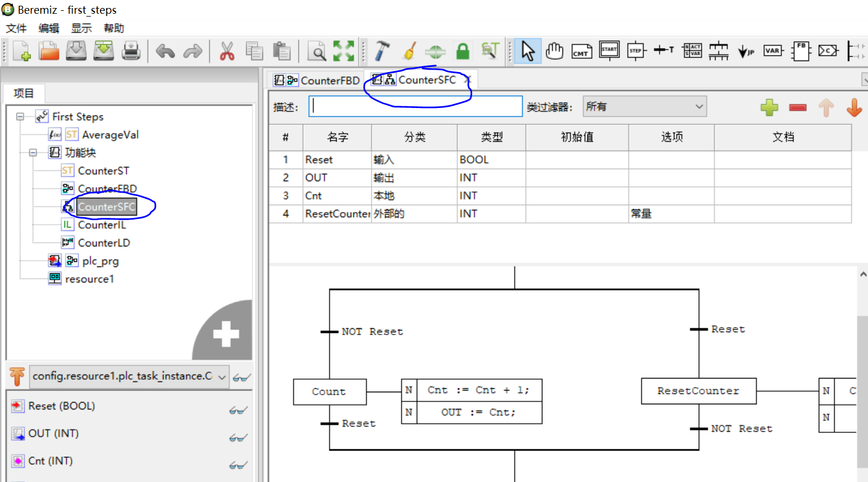Screen dimensions: 868x482
Task: Select the Initial Step tool
Action: click(609, 50)
